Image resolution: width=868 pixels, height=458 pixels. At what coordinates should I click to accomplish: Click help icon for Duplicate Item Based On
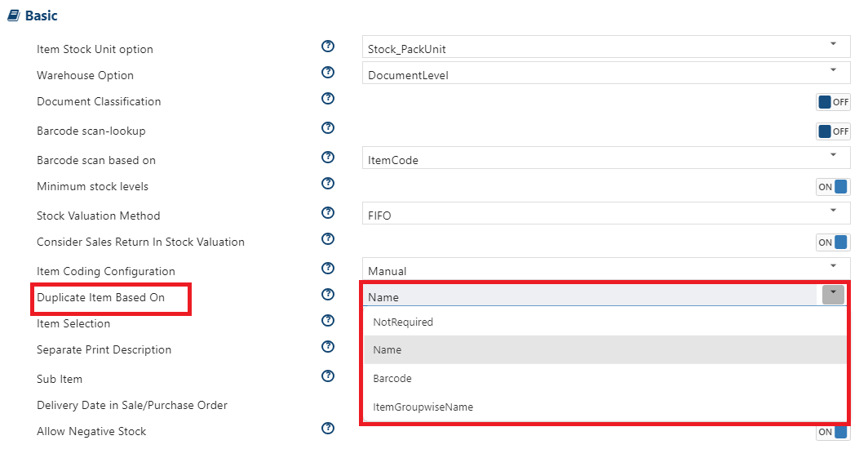pos(328,294)
